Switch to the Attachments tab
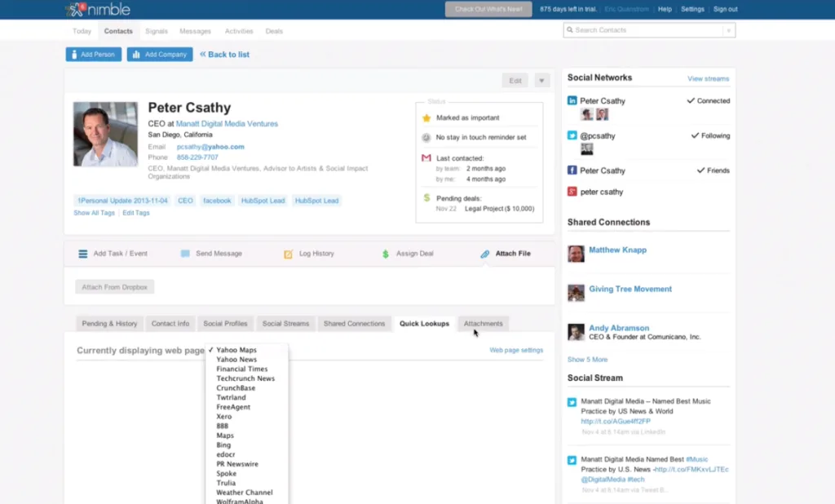835x504 pixels. [483, 324]
